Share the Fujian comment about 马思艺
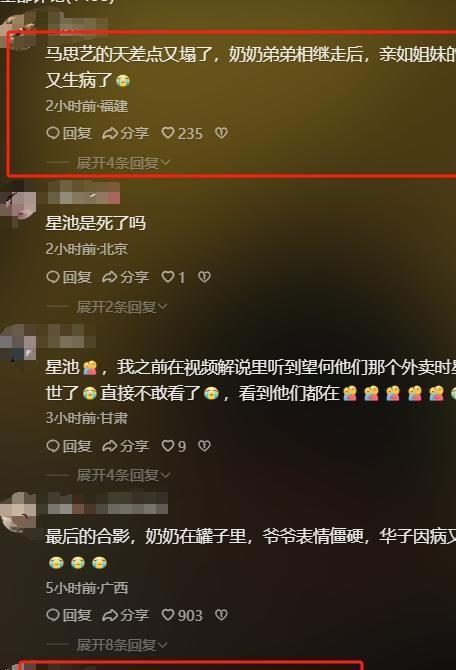456x670 pixels. pos(126,133)
